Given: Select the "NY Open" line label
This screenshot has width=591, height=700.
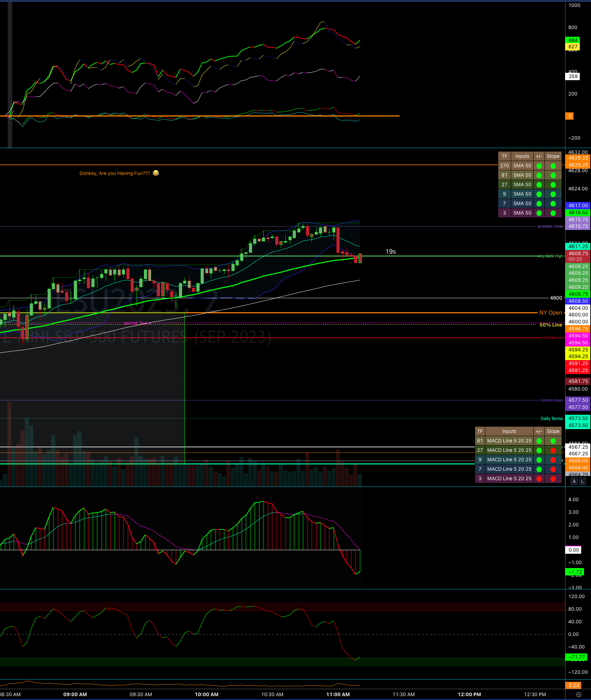Looking at the screenshot, I should [x=551, y=313].
